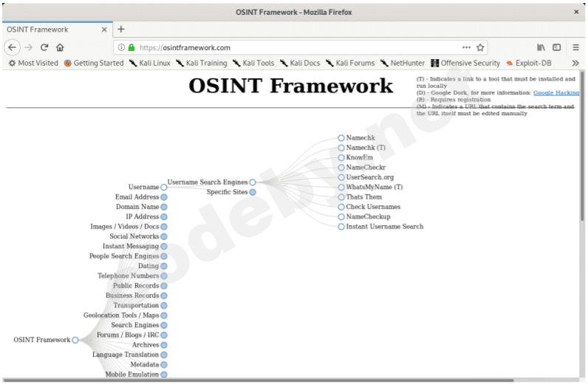The image size is (588, 384).
Task: Open the Most Visited bookmarks folder
Action: (x=33, y=63)
